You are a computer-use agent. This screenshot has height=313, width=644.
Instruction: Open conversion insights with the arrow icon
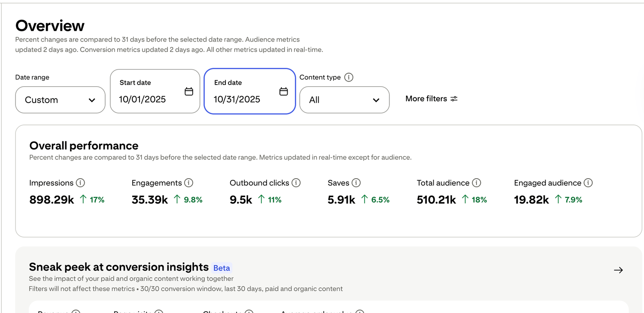tap(618, 270)
